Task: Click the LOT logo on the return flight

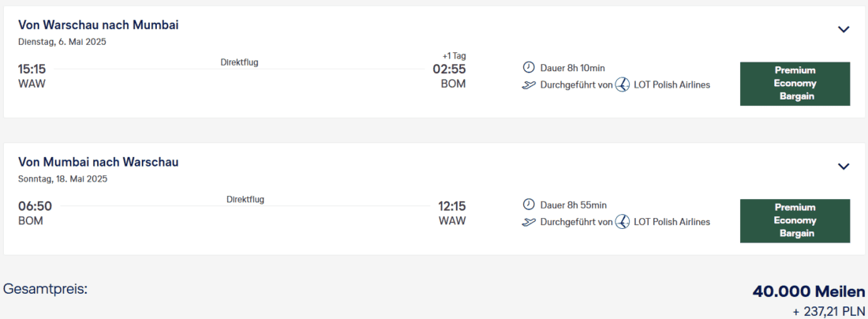Action: coord(622,222)
